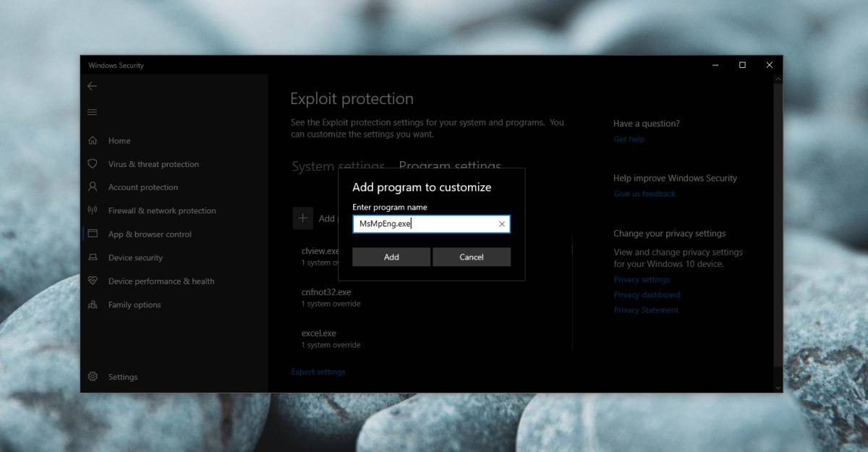Screen dimensions: 868x452
Task: Open the Export settings link
Action: coord(318,372)
